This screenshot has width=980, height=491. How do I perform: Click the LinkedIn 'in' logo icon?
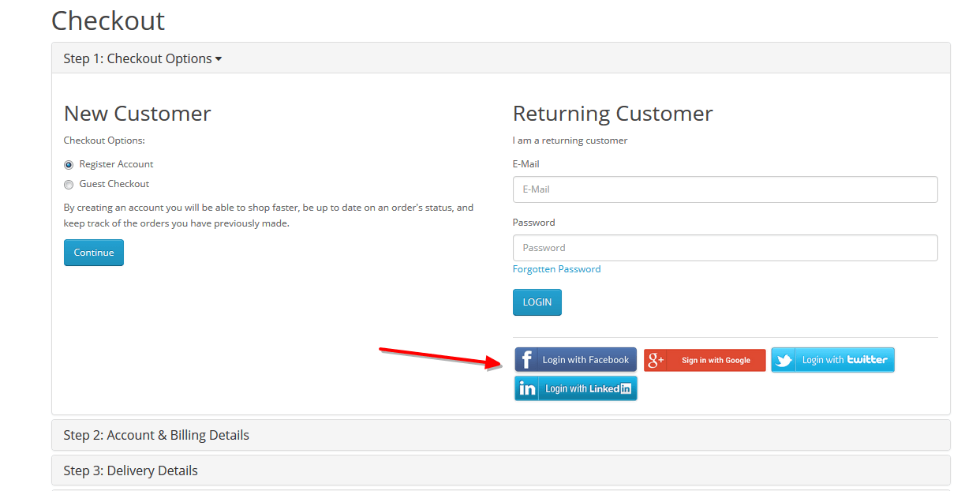(x=527, y=388)
